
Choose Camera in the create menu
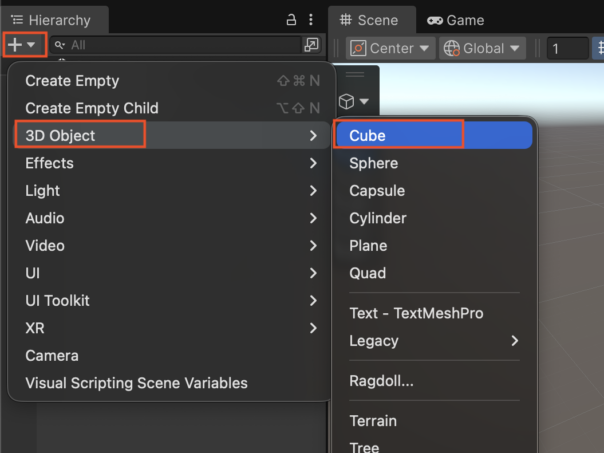coord(52,355)
